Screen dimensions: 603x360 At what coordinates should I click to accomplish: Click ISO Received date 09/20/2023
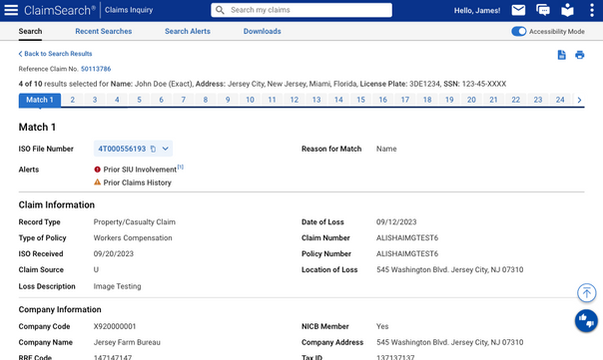(x=113, y=254)
